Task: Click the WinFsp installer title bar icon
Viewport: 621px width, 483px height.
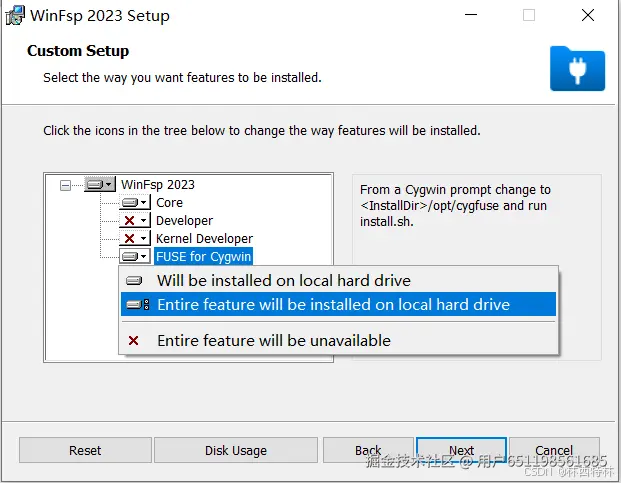Action: click(x=15, y=15)
